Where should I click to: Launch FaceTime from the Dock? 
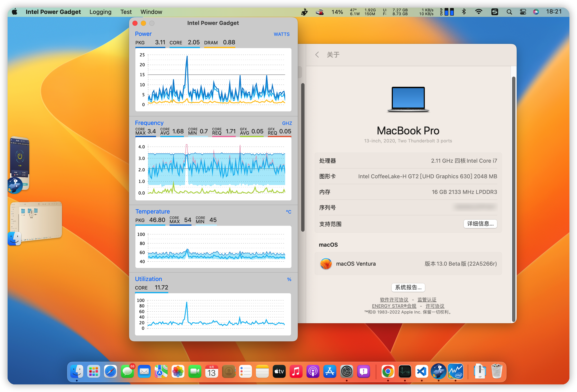(x=195, y=371)
